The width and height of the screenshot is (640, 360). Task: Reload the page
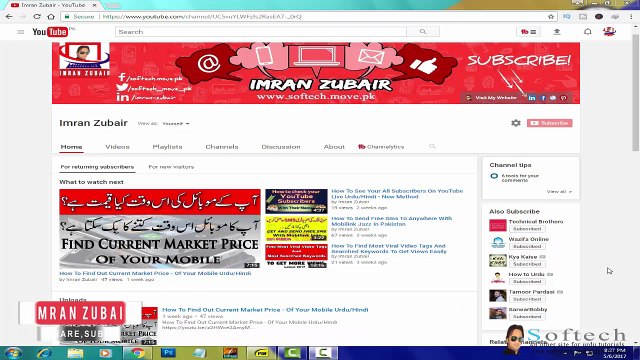[37, 17]
